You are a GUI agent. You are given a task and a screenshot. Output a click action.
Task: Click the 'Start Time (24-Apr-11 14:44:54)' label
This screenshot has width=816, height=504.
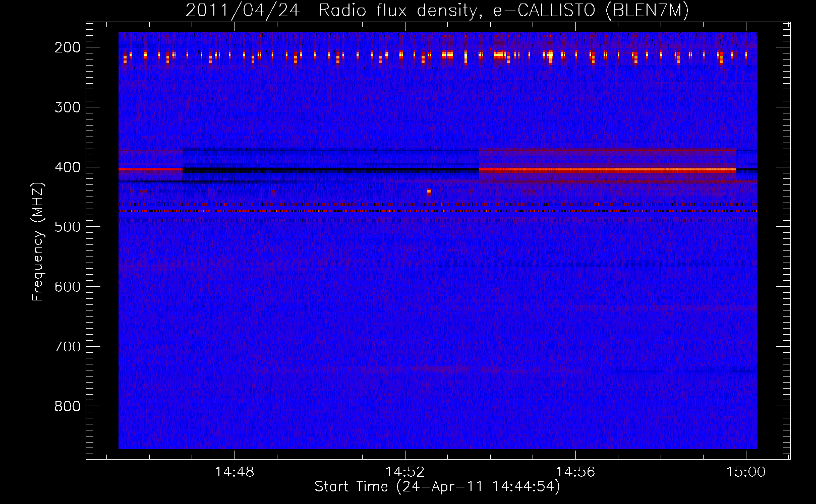pos(437,487)
